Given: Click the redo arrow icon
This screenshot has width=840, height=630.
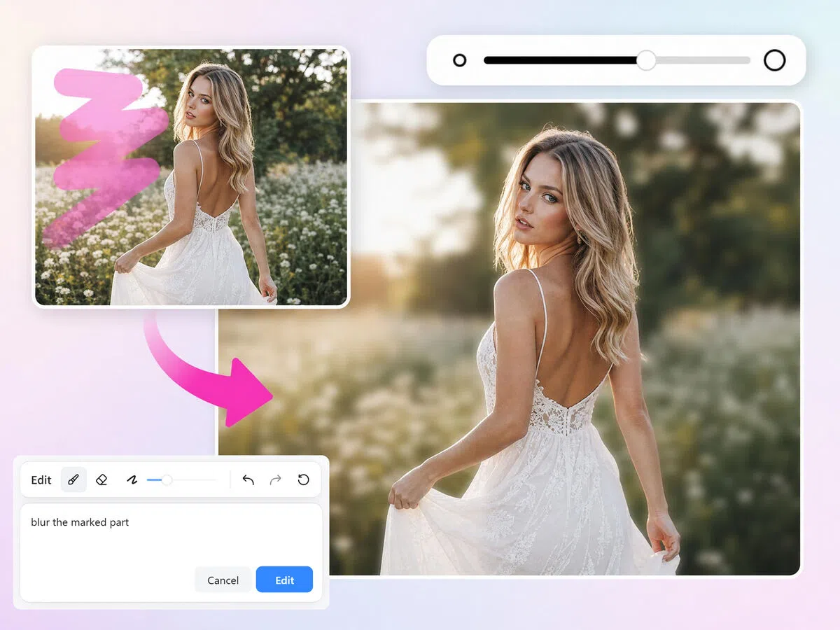Looking at the screenshot, I should coord(276,479).
